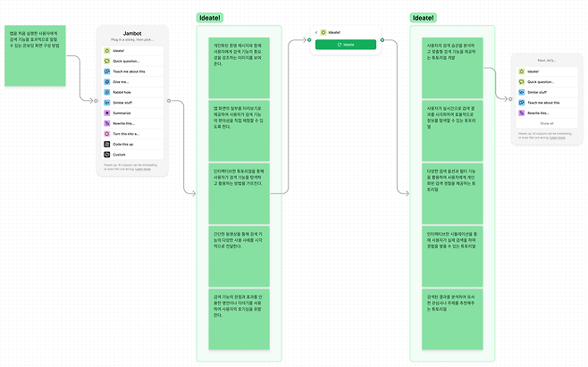Select the Rabbit hole icon in Jambot
The height and width of the screenshot is (367, 588).
click(107, 91)
